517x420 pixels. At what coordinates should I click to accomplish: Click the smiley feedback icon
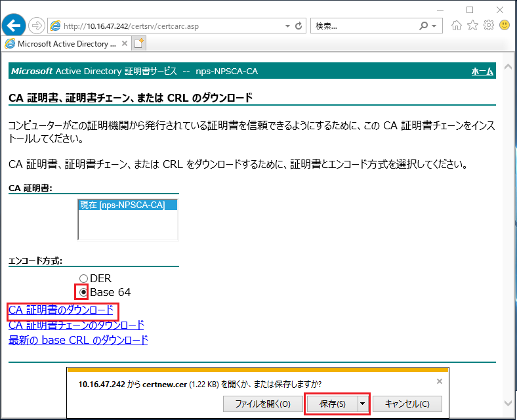click(x=505, y=25)
